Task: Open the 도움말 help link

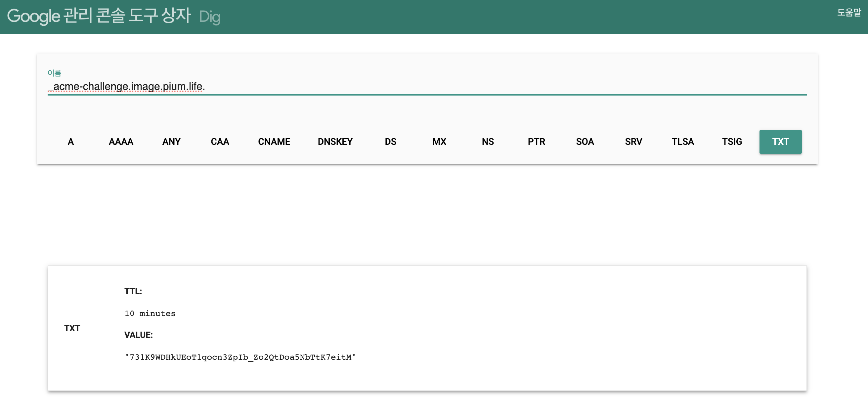Action: [848, 13]
